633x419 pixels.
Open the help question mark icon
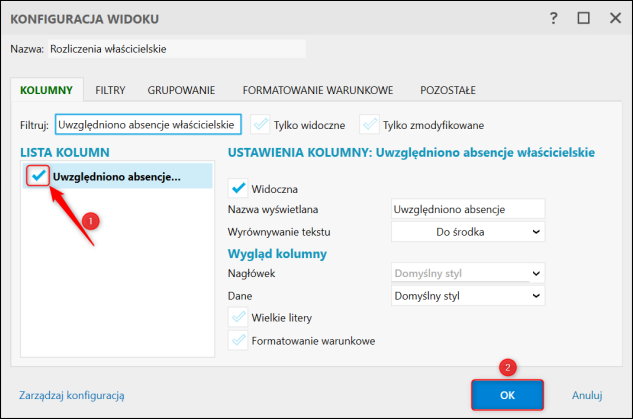tap(553, 18)
